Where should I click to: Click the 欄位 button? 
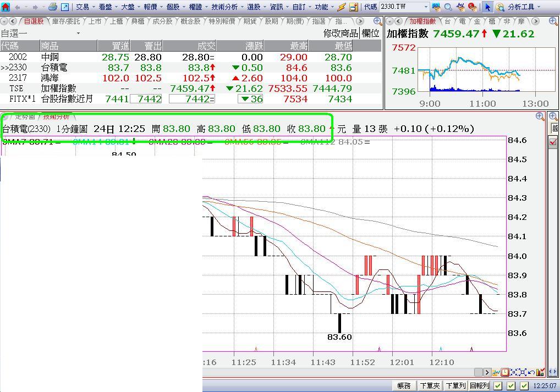click(x=370, y=33)
